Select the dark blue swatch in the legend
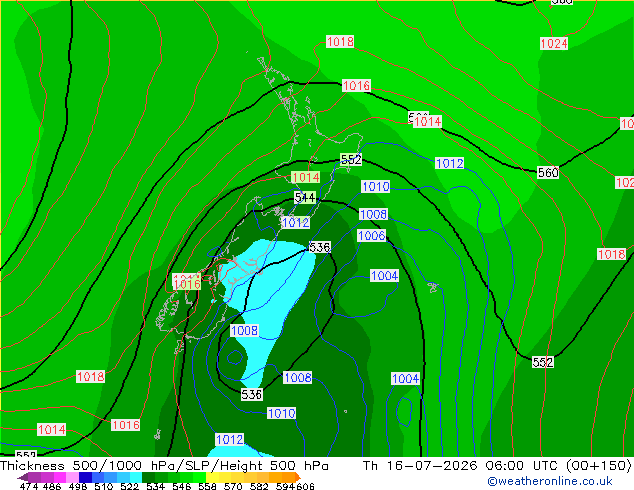 [x=85, y=477]
